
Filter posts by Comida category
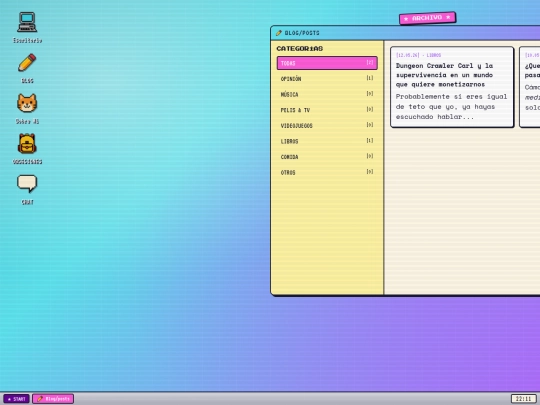(327, 157)
